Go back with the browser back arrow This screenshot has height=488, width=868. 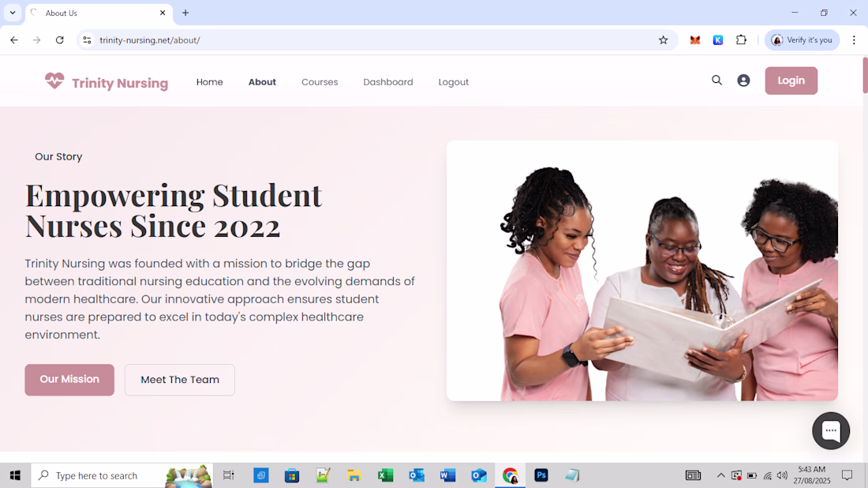click(14, 40)
